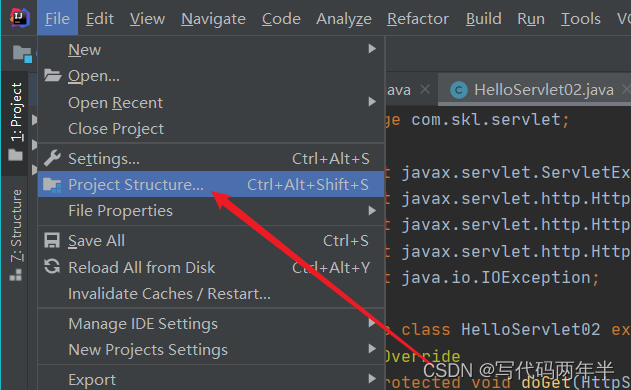
Task: Click the project folder icon in navigation bar
Action: point(22,54)
